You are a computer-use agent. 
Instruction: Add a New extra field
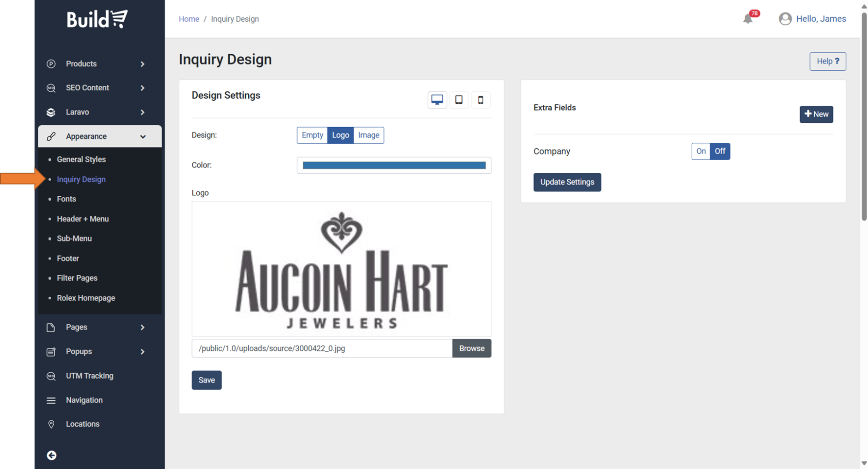(x=816, y=114)
